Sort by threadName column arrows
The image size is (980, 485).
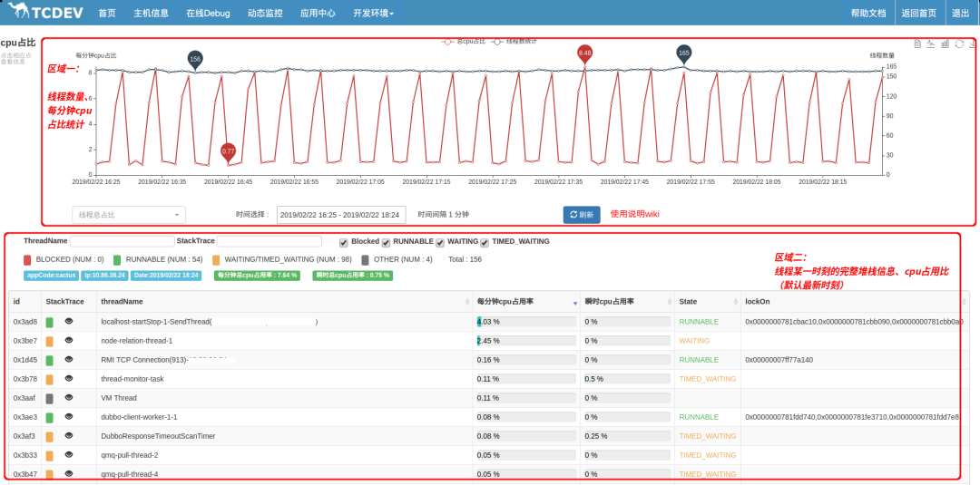click(x=467, y=302)
